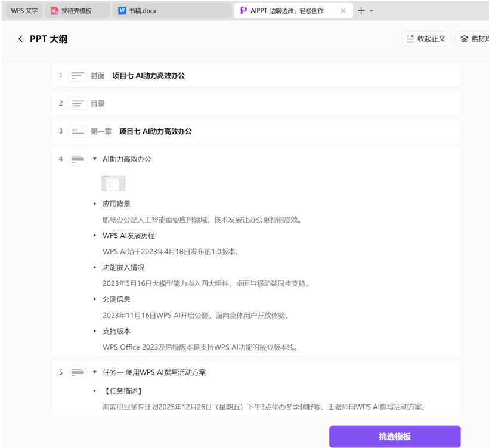Viewport: 489px width, 448px height.
Task: Click the 2023年11月16日WPS AI开启公测 line
Action: point(196,316)
